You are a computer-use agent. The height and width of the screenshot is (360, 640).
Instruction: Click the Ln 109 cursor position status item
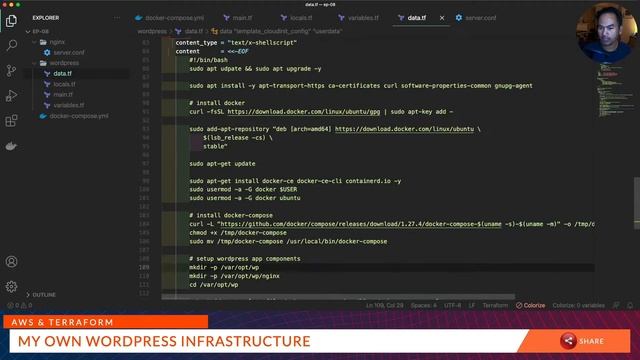point(384,305)
